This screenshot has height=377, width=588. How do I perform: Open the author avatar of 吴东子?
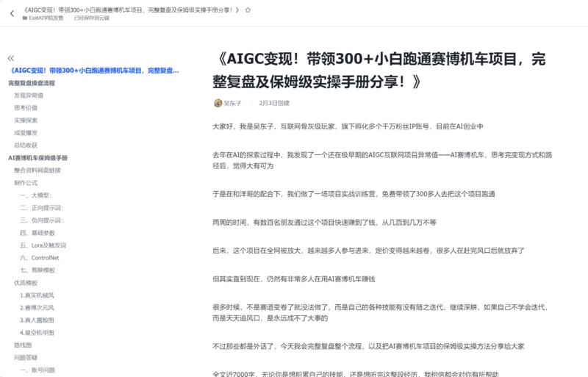point(218,103)
